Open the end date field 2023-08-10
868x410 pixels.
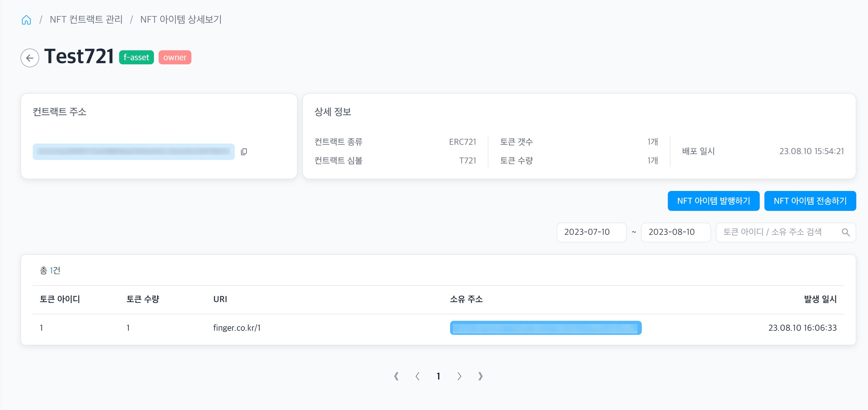(676, 232)
